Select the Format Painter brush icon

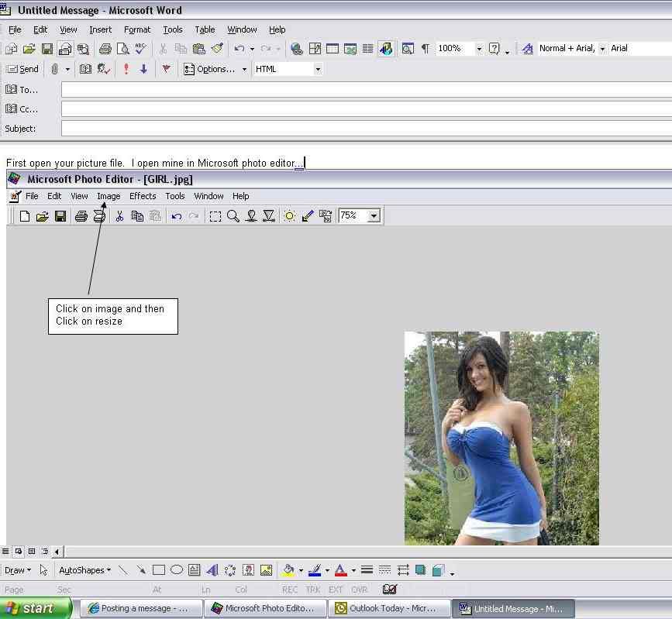(217, 49)
